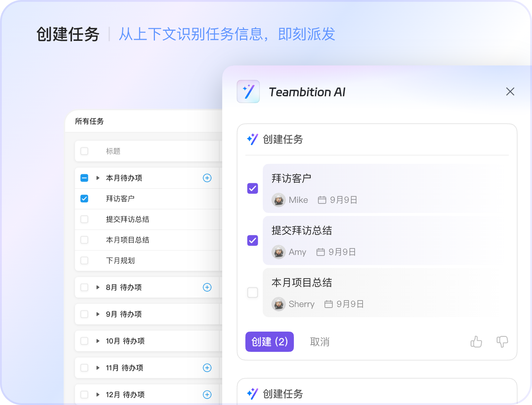
Task: Click the sparkle wand icon in the bottom 创建任务 card
Action: (252, 394)
